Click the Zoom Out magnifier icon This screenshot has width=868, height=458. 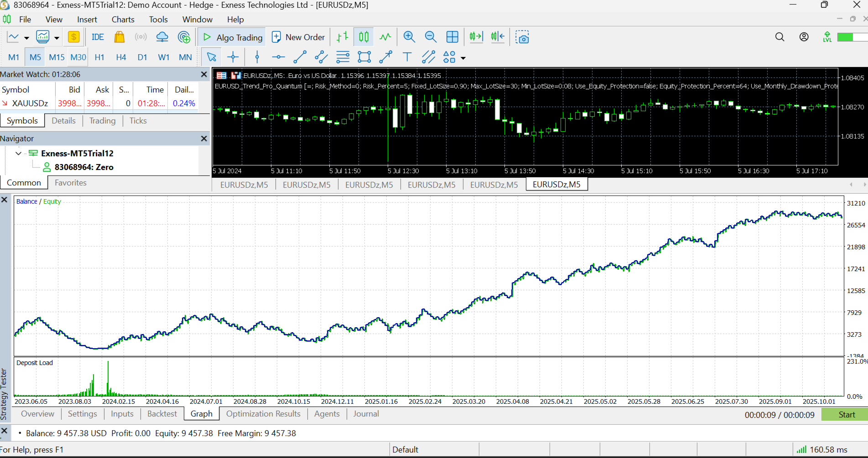(431, 37)
